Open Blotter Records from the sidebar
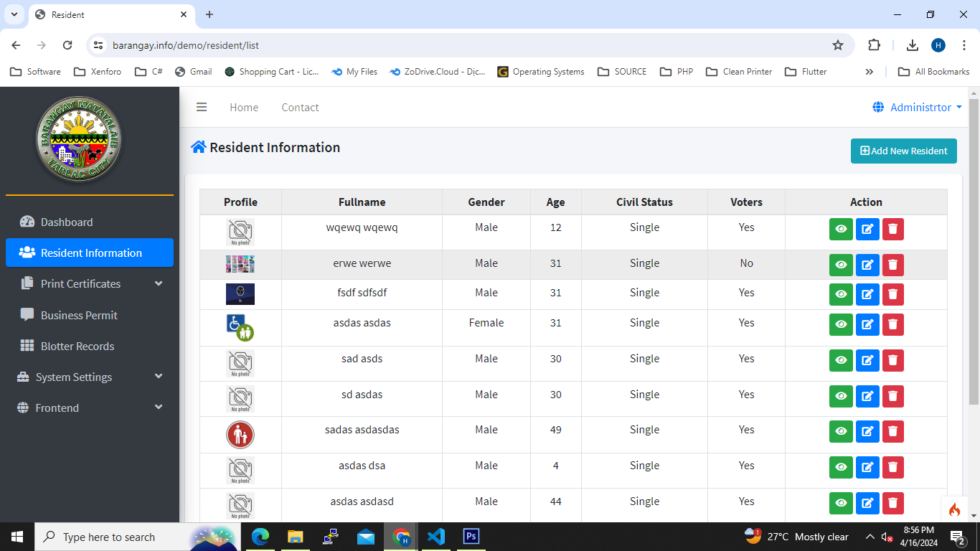Image resolution: width=980 pixels, height=551 pixels. coord(77,347)
